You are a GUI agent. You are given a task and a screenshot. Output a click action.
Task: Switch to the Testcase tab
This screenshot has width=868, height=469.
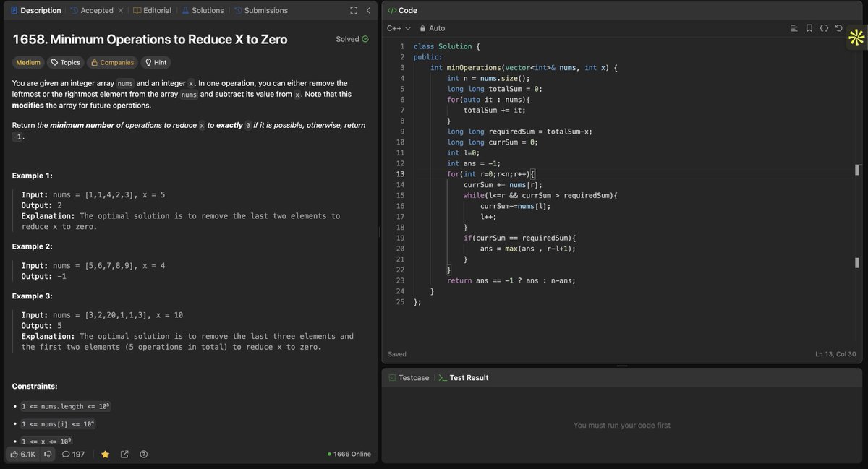pos(409,377)
